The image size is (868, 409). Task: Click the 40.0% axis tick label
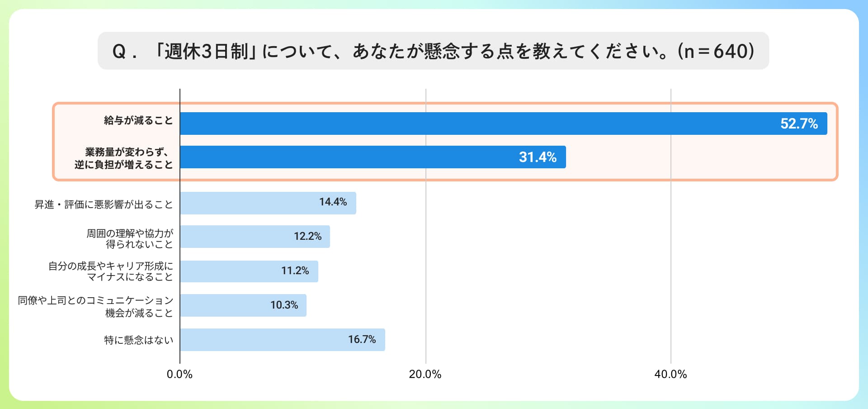pos(670,374)
